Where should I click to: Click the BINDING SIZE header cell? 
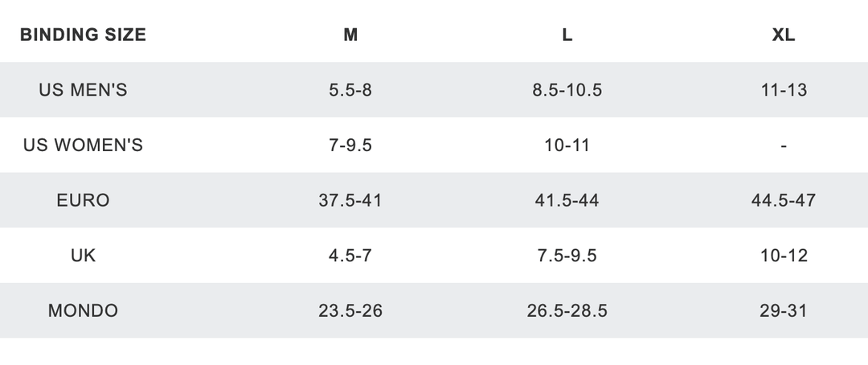(83, 35)
